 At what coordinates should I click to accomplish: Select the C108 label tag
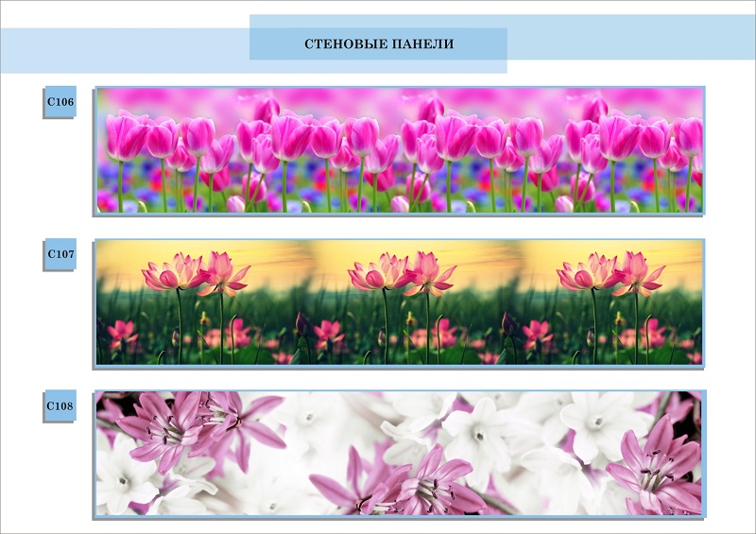coord(60,406)
